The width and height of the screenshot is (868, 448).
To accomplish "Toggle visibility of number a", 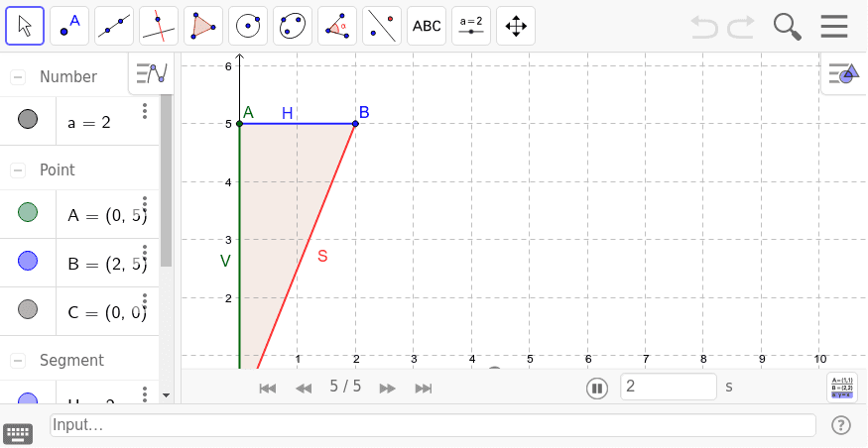I will pos(28,119).
